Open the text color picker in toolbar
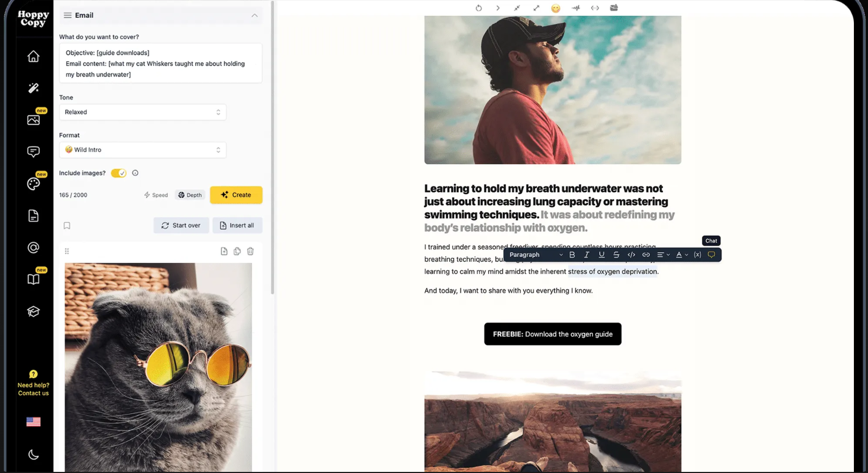 (x=682, y=255)
